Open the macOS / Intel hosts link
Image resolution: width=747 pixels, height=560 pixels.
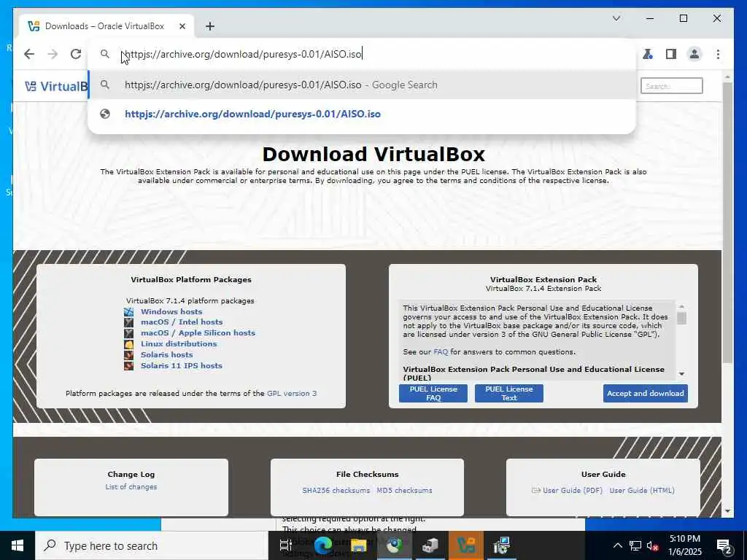coord(182,322)
